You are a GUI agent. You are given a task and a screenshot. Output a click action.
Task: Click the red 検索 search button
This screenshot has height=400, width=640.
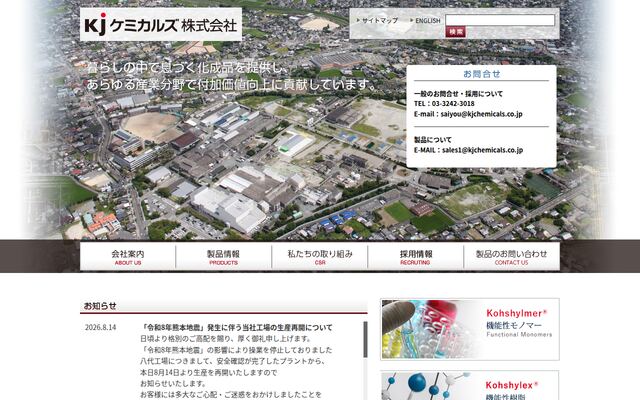coord(456,32)
